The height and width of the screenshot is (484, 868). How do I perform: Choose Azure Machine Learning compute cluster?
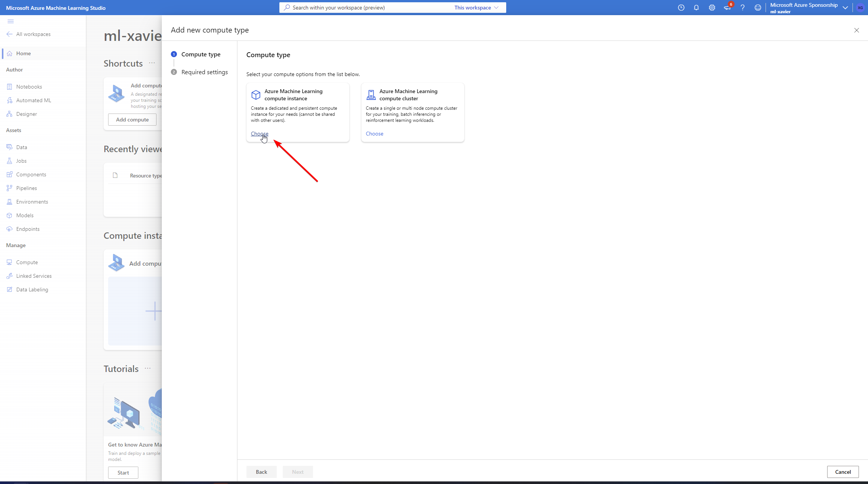pyautogui.click(x=374, y=134)
